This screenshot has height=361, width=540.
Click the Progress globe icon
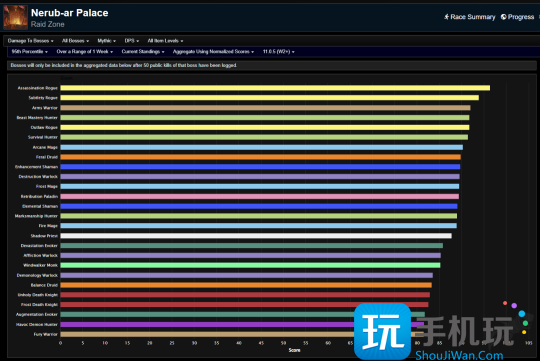coord(503,17)
